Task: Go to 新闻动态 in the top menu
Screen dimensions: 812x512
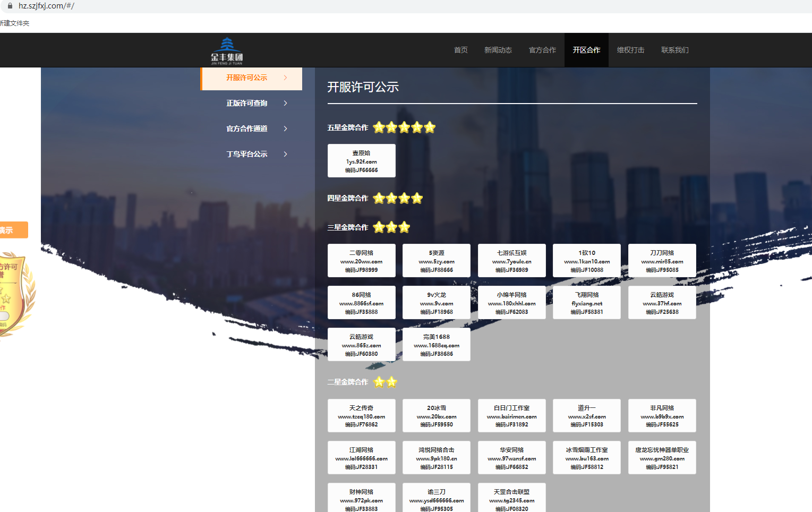Action: (498, 50)
